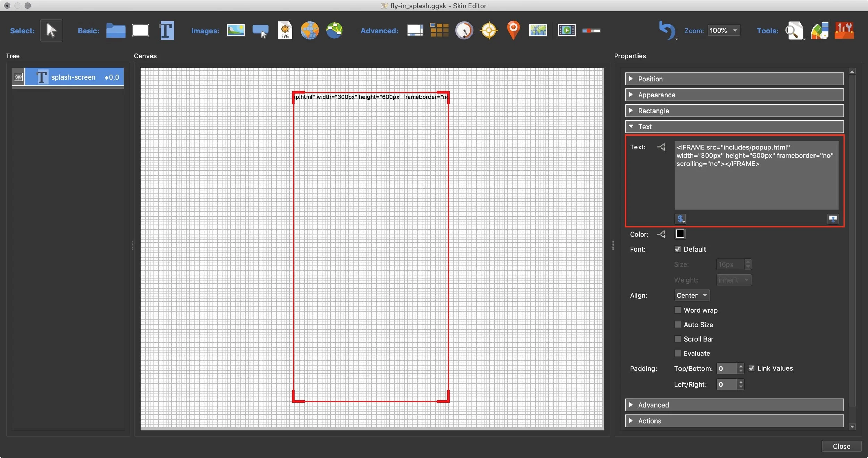
Task: Expand the Rectangle section
Action: point(734,111)
